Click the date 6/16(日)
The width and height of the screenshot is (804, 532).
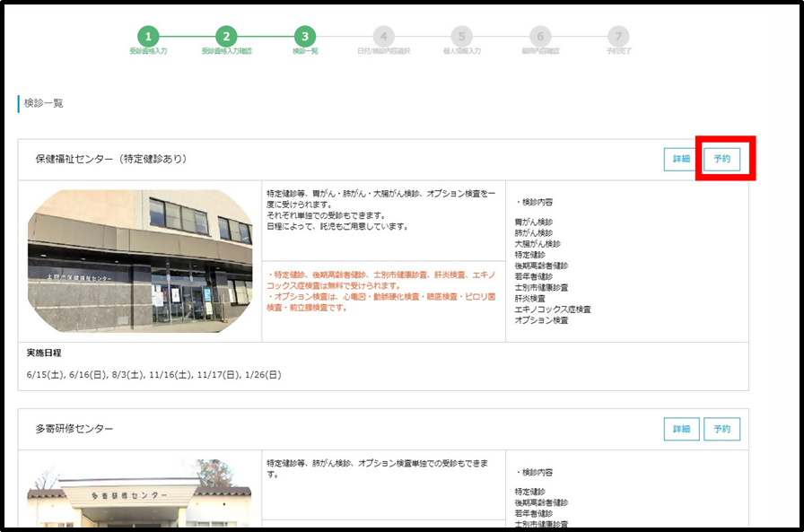(x=88, y=375)
